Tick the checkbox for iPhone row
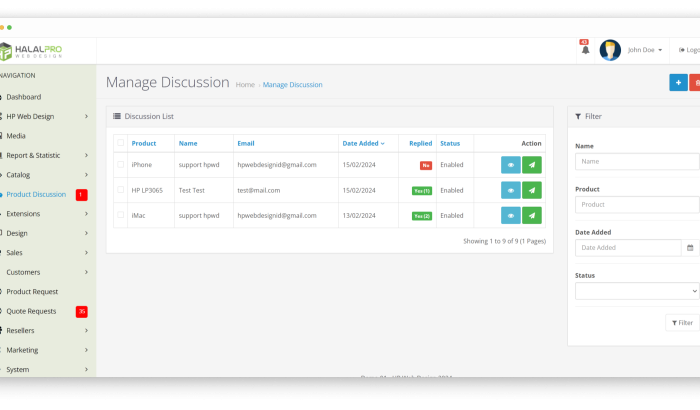Screen dimensions: 700x410 point(120,165)
